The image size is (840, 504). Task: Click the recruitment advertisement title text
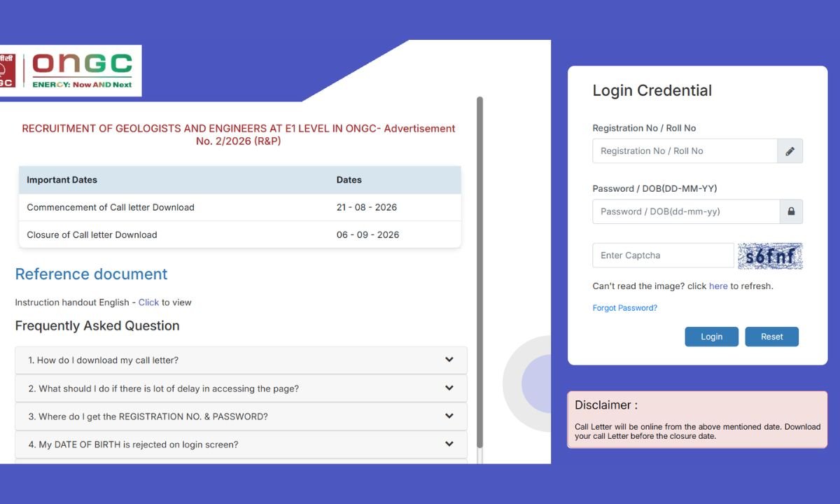(x=239, y=134)
